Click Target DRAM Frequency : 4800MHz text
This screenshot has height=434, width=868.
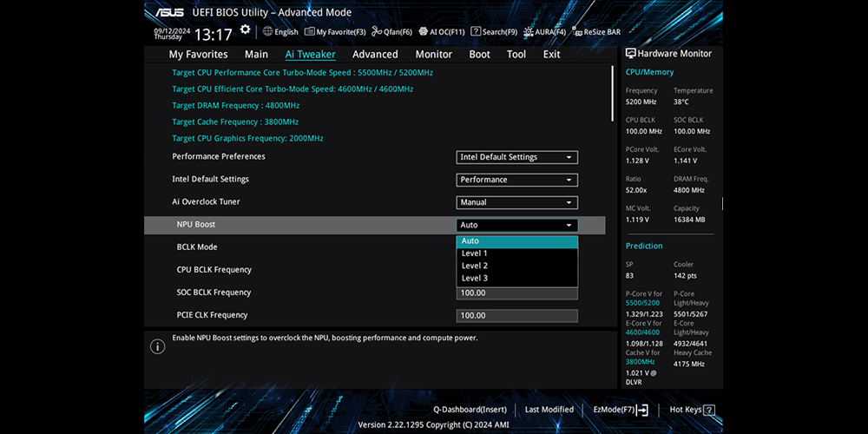pos(236,105)
